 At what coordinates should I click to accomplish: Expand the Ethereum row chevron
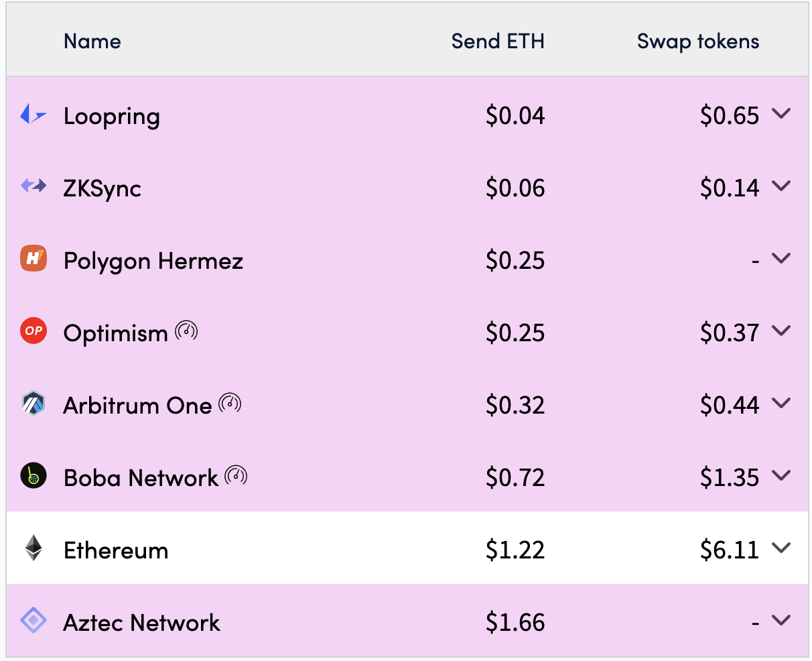(781, 548)
